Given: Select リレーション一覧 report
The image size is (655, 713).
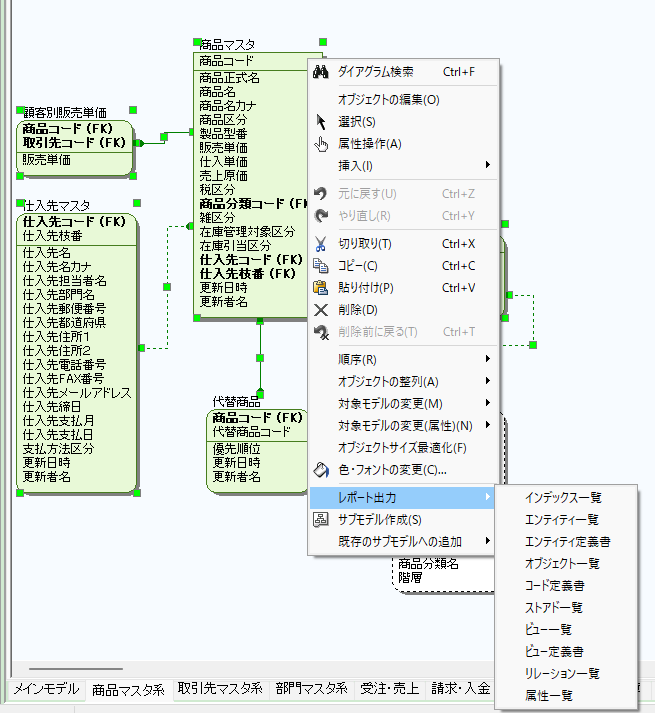Looking at the screenshot, I should pos(566,673).
